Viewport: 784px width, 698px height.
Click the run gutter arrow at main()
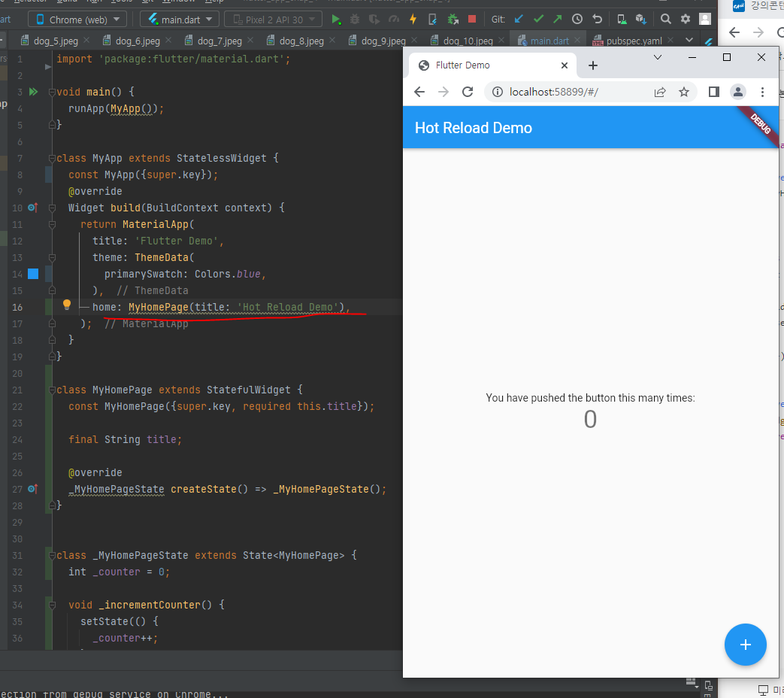pos(34,92)
